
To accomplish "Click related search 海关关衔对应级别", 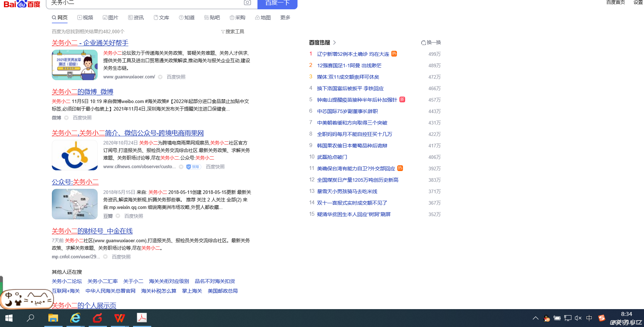I will (x=169, y=281).
